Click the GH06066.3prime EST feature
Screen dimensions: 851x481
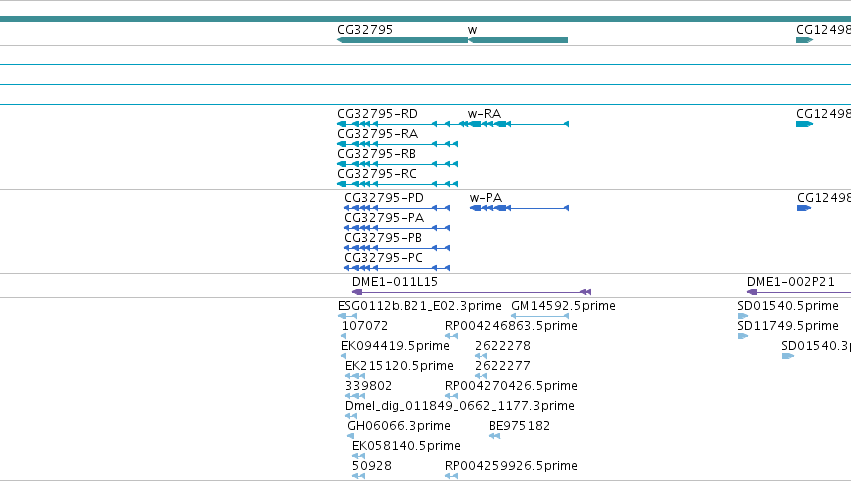pyautogui.click(x=351, y=436)
